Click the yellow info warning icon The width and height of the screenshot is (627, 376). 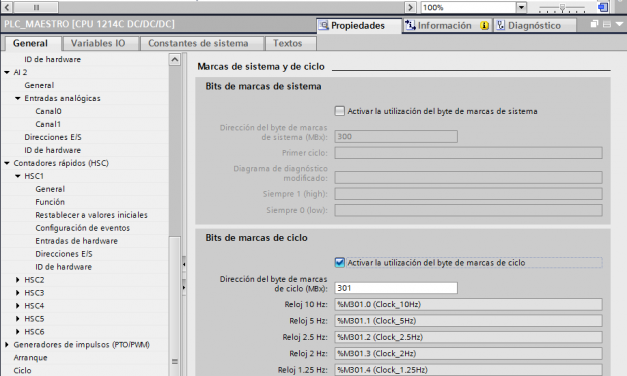(485, 26)
